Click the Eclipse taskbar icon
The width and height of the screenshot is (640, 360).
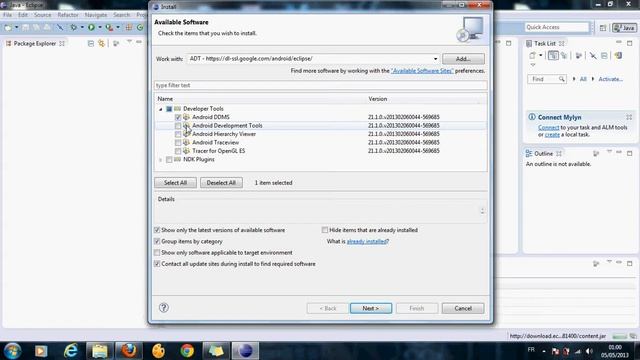(245, 351)
